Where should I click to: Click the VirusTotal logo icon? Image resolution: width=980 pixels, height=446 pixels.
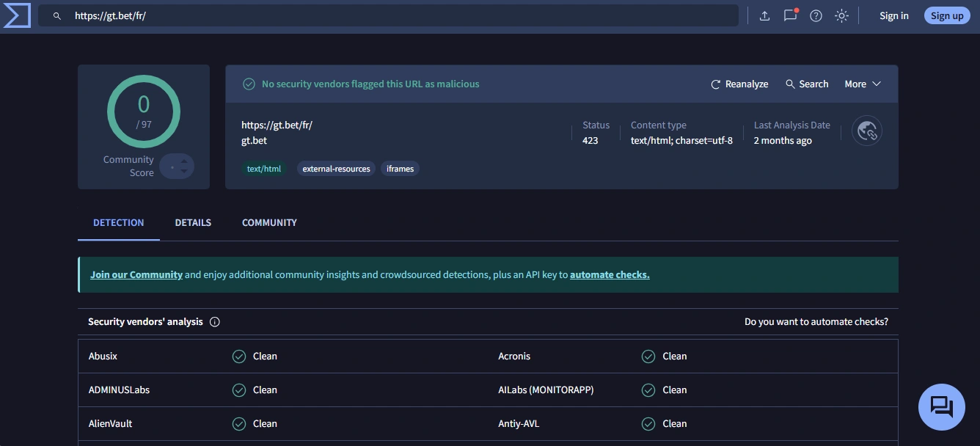(x=17, y=15)
